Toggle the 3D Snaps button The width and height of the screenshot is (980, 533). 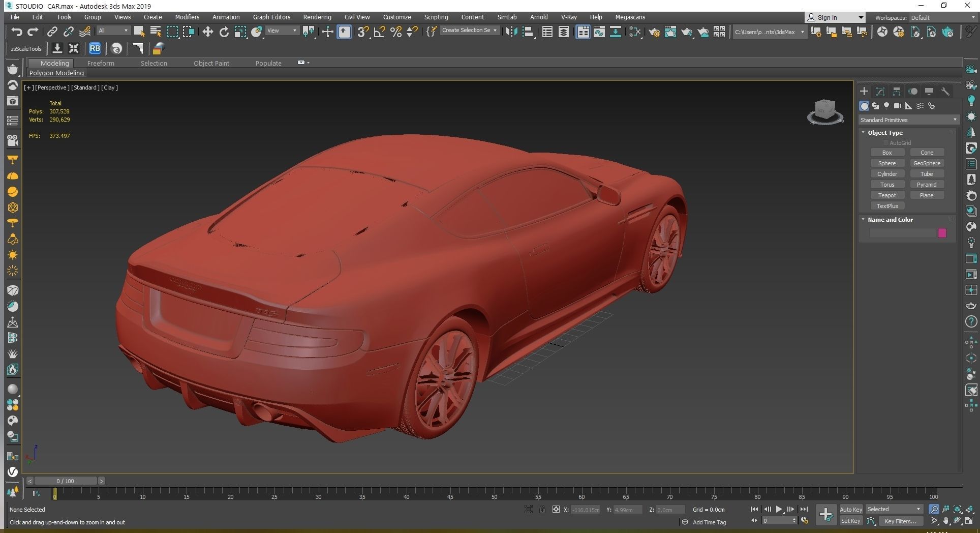363,32
